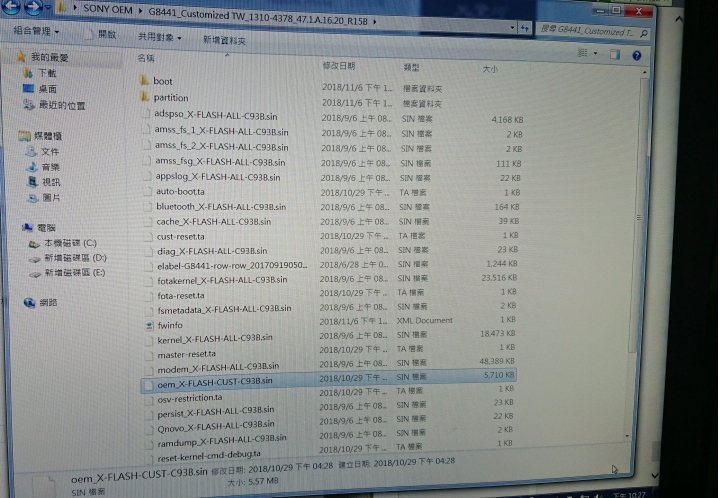Select oem_X-FLASH-CUST-C93B.sin highlighted file
This screenshot has width=720, height=498.
(328, 382)
